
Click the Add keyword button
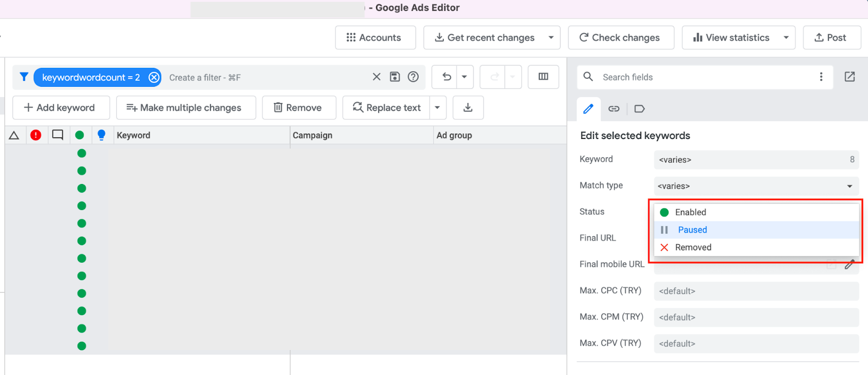[61, 107]
